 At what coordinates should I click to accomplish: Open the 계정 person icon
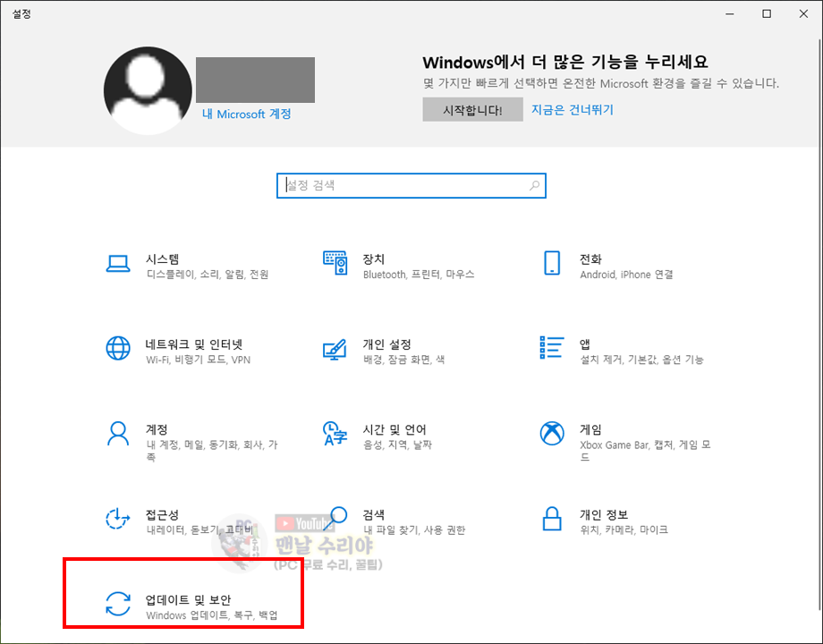[x=118, y=434]
